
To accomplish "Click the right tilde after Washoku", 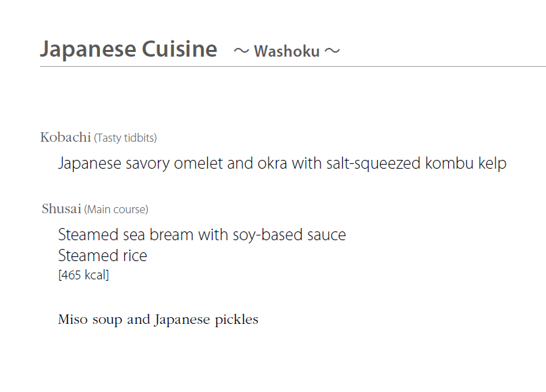I will [332, 51].
